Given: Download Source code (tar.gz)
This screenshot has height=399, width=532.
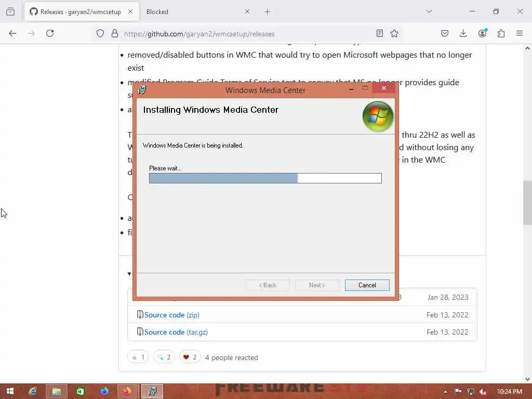Looking at the screenshot, I should click(x=176, y=332).
